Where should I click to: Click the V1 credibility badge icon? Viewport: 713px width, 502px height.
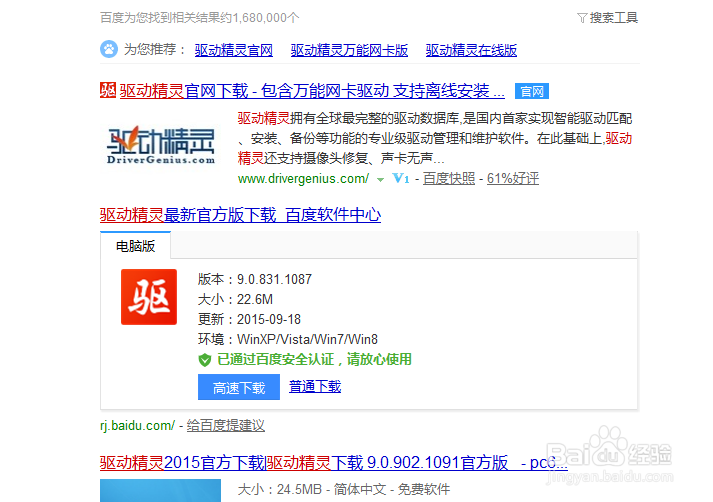(401, 179)
